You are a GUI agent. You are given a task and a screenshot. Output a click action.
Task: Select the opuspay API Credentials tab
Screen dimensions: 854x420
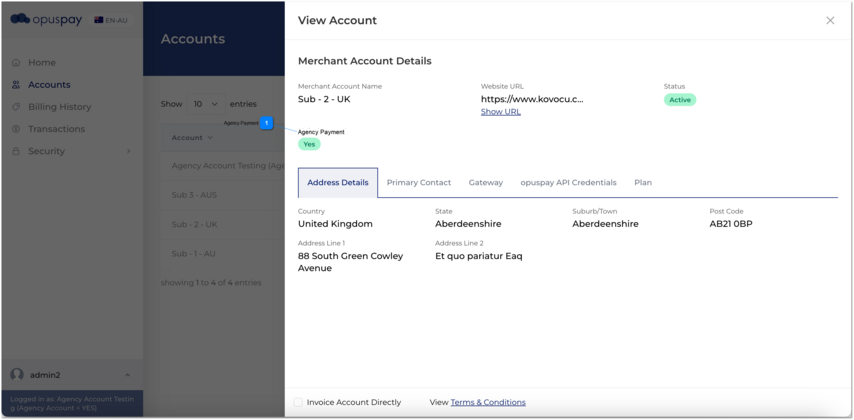point(568,183)
